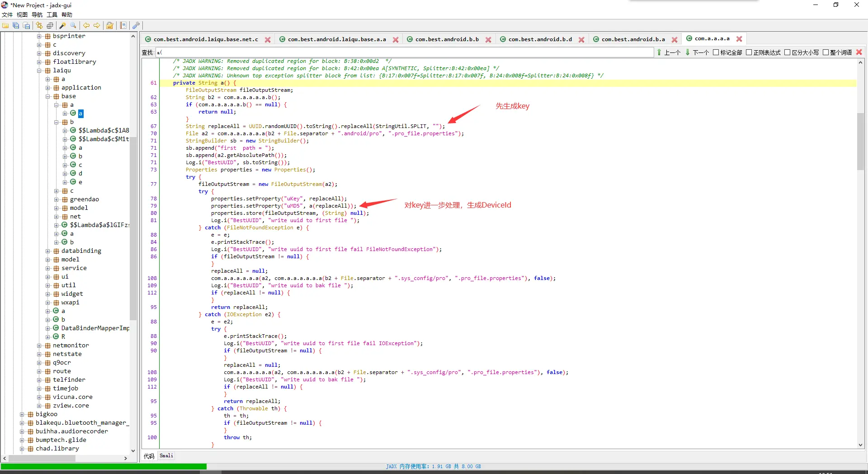Screen dimensions: 868x474
Task: Expand the bsprinter package node
Action: [39, 36]
